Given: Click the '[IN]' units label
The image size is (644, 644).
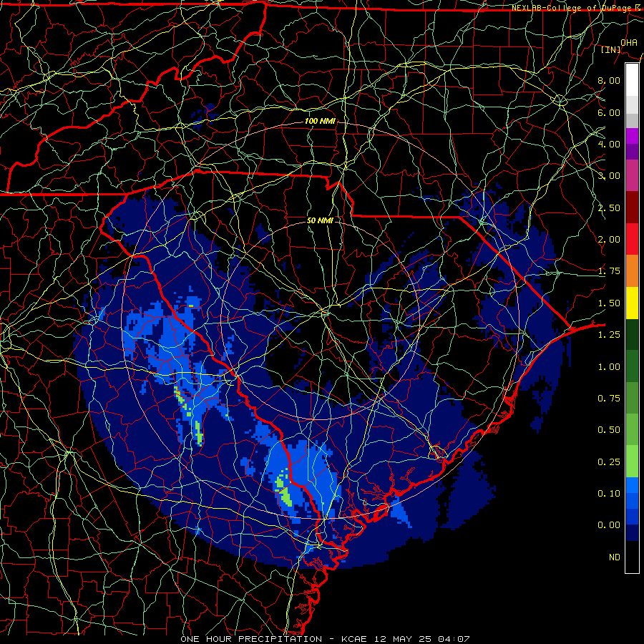Looking at the screenshot, I should (x=611, y=49).
